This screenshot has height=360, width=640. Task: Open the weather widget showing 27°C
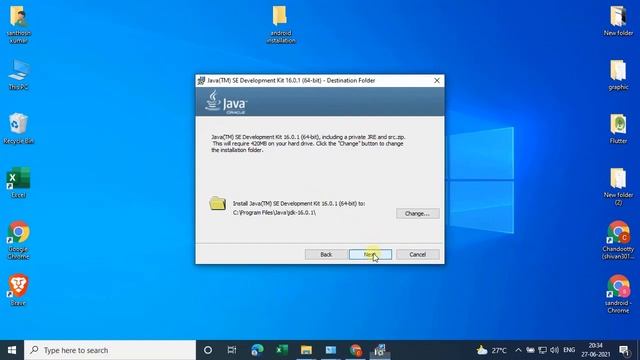(491, 350)
